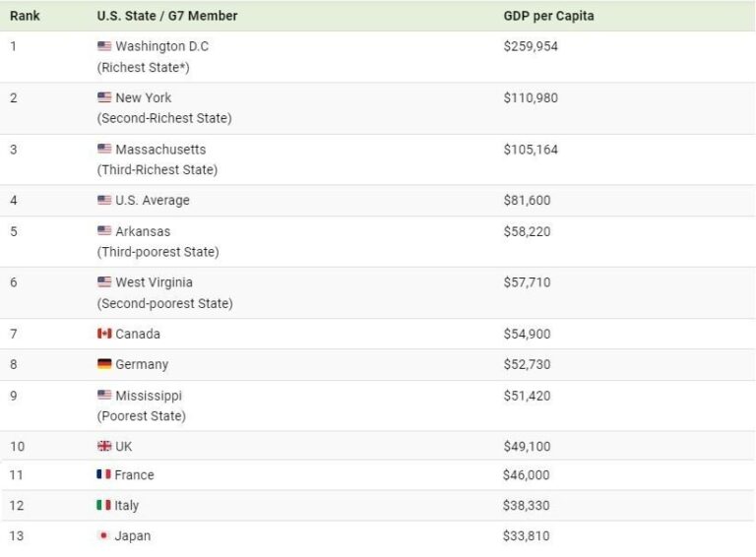
Task: Click the GDP per Capita column header
Action: [x=548, y=16]
